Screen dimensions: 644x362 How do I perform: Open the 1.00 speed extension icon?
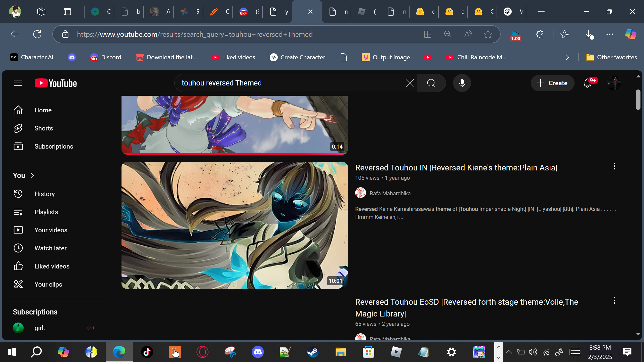point(515,35)
